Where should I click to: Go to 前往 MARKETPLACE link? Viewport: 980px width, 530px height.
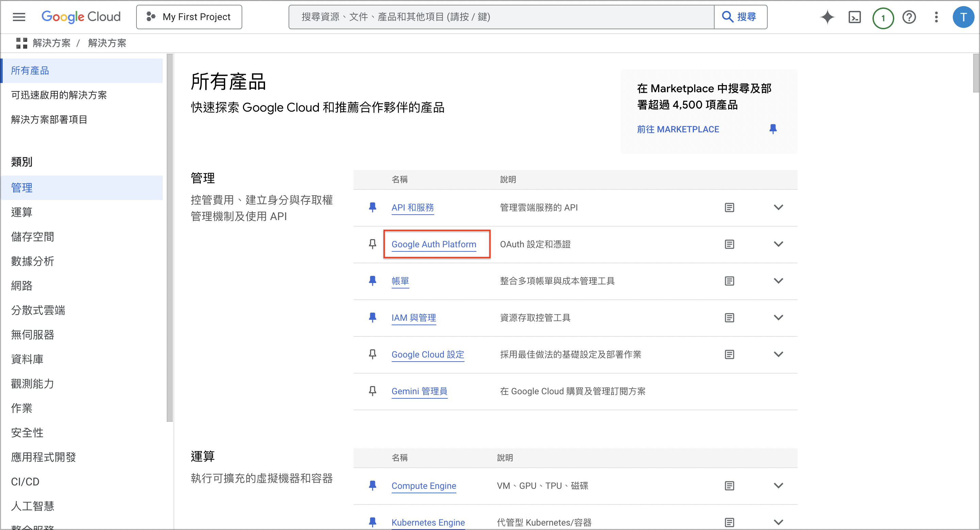coord(678,130)
